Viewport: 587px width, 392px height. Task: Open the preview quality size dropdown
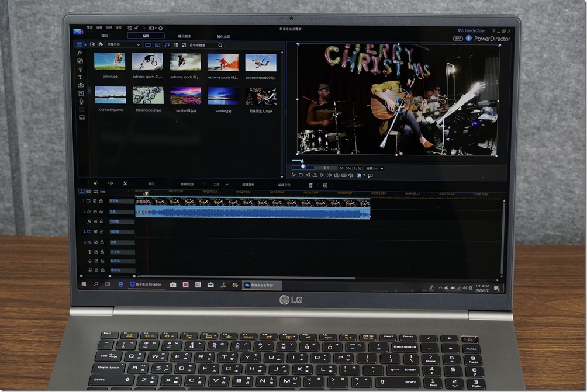[375, 168]
